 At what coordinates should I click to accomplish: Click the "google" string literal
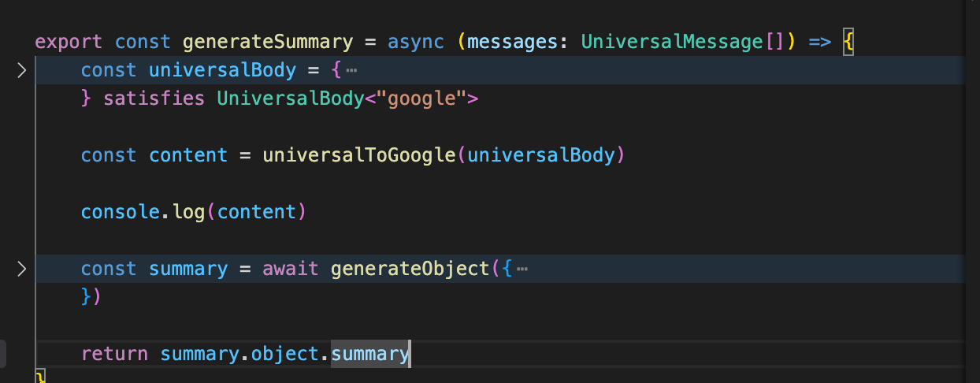[x=422, y=99]
